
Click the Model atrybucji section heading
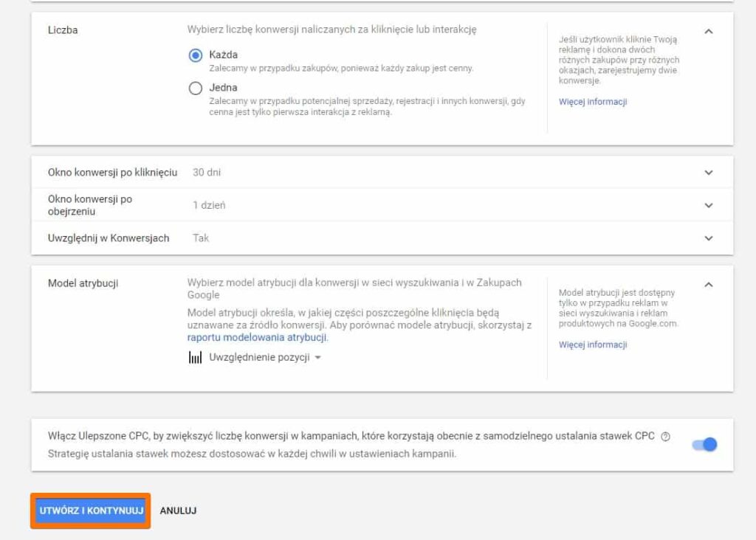tap(83, 283)
